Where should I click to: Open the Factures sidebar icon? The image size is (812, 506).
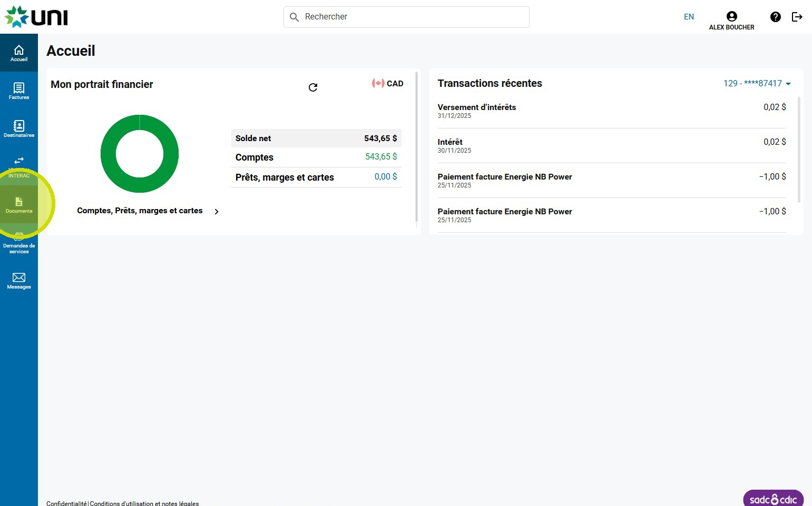[x=19, y=91]
